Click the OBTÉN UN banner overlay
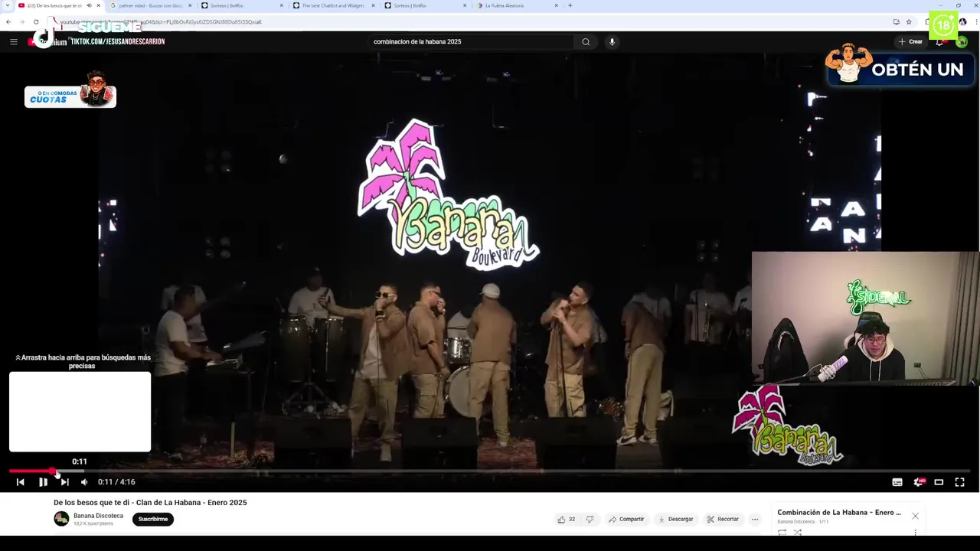Viewport: 980px width, 551px height. (x=900, y=66)
